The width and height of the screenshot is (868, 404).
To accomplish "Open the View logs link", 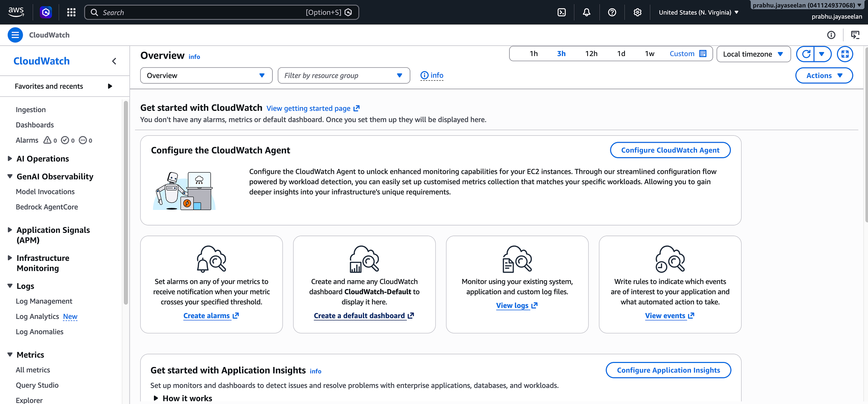I will click(x=516, y=306).
